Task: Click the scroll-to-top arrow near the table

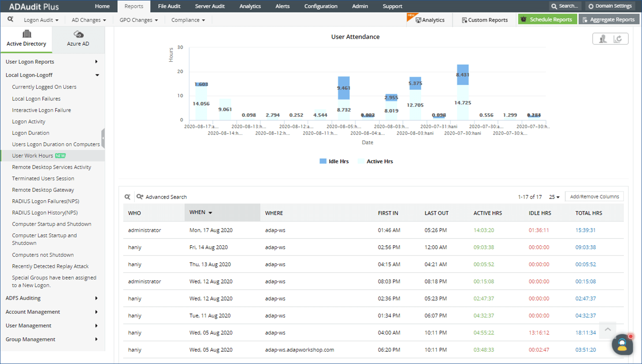Action: [x=607, y=330]
